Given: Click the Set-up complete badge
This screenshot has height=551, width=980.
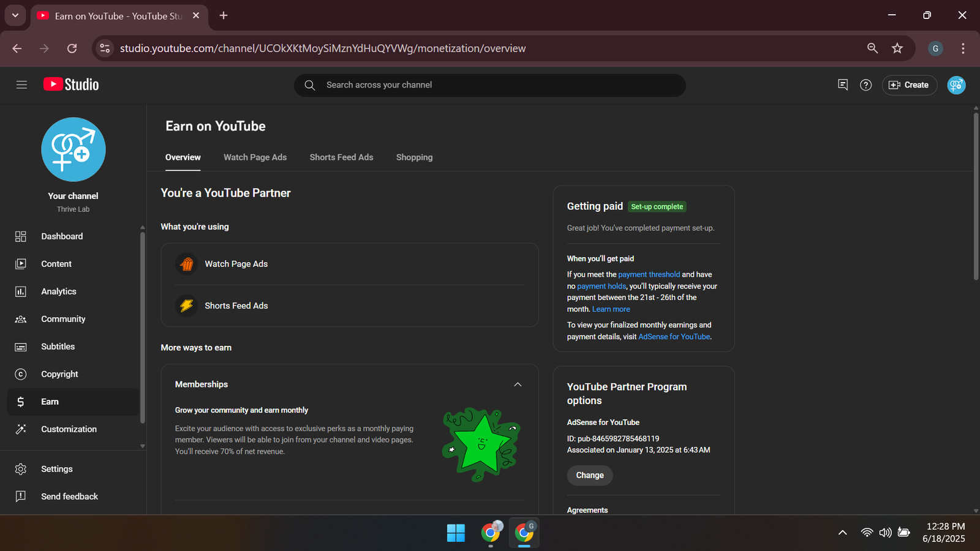Looking at the screenshot, I should click(657, 207).
